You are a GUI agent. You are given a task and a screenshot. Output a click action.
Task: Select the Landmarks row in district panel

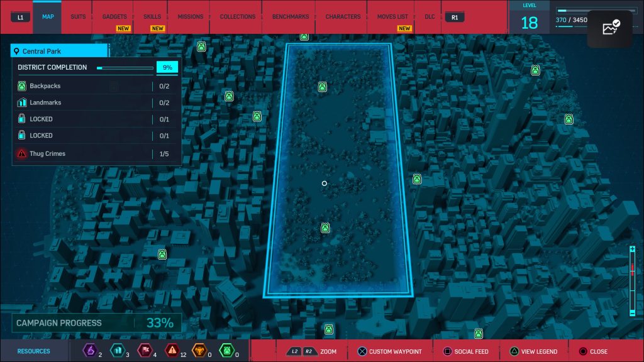(x=97, y=102)
